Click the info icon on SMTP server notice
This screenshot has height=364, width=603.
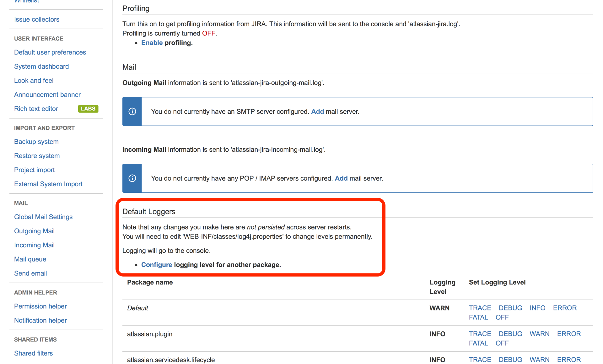(132, 111)
